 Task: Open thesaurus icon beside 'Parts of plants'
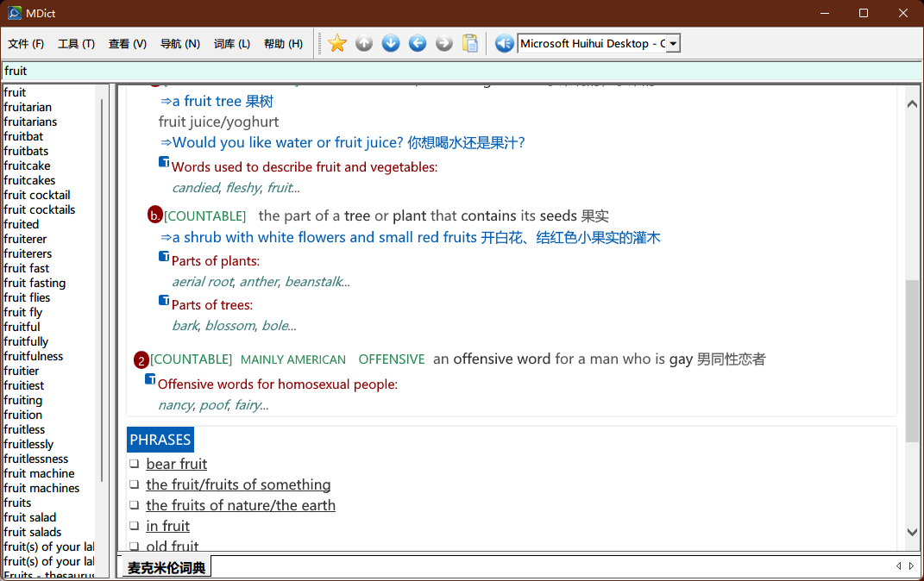pyautogui.click(x=164, y=256)
